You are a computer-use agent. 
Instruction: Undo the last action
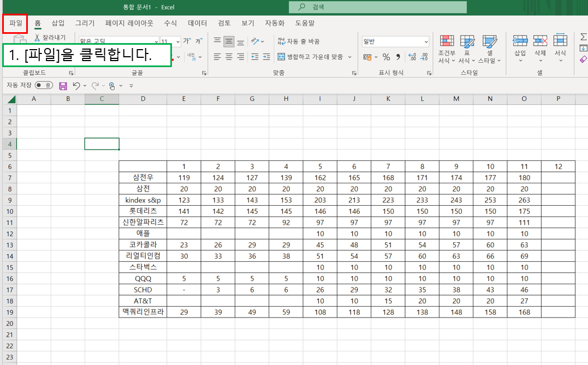[x=76, y=86]
